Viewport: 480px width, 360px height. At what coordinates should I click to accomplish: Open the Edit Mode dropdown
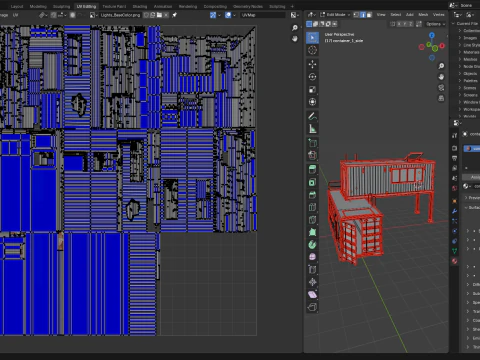pos(335,15)
